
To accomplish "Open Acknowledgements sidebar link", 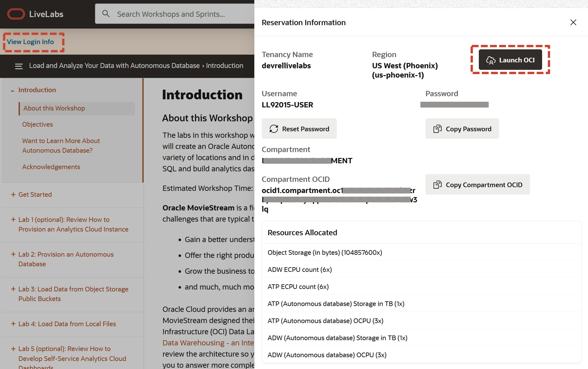I will pyautogui.click(x=51, y=167).
